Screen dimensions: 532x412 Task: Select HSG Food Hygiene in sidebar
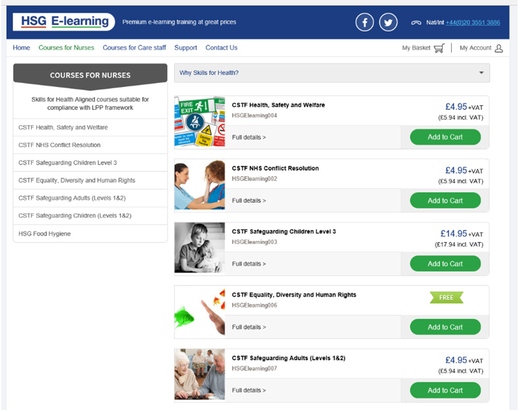45,234
